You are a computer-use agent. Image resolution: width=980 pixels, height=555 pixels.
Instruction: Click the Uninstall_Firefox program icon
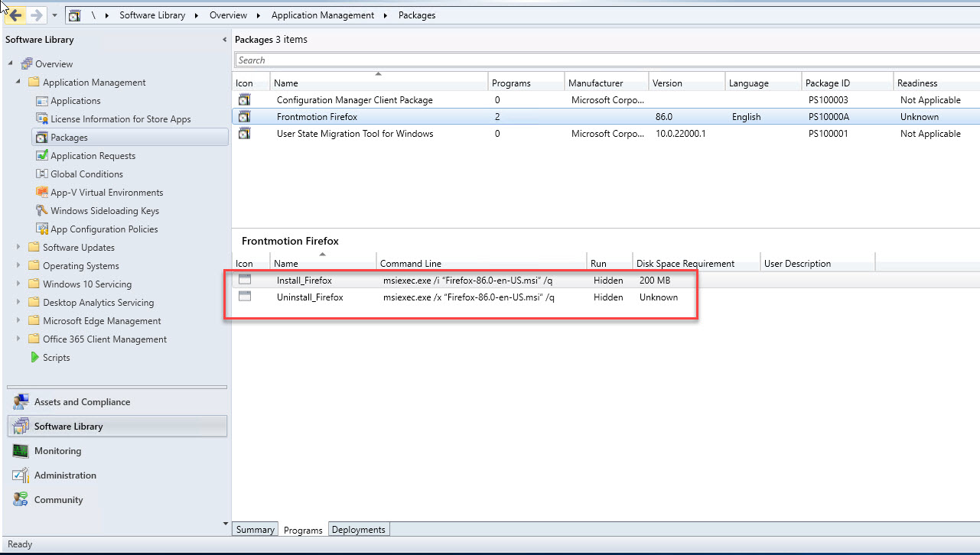(x=244, y=297)
